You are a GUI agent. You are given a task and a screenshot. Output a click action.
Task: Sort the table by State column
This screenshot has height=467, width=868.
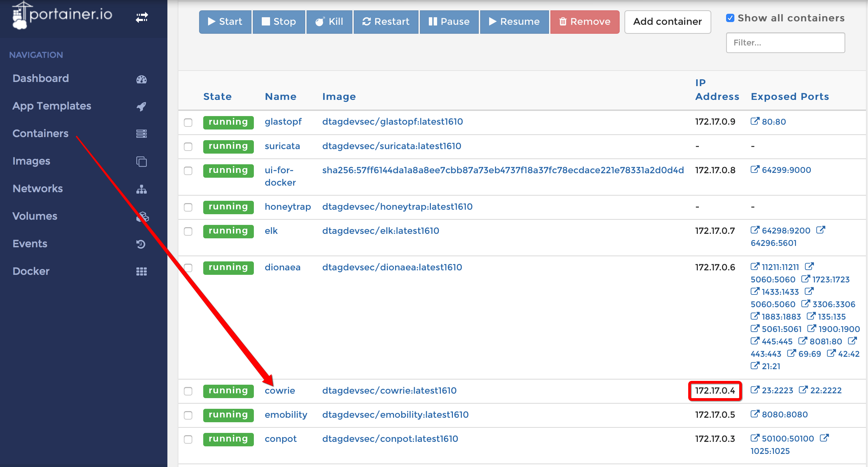217,96
